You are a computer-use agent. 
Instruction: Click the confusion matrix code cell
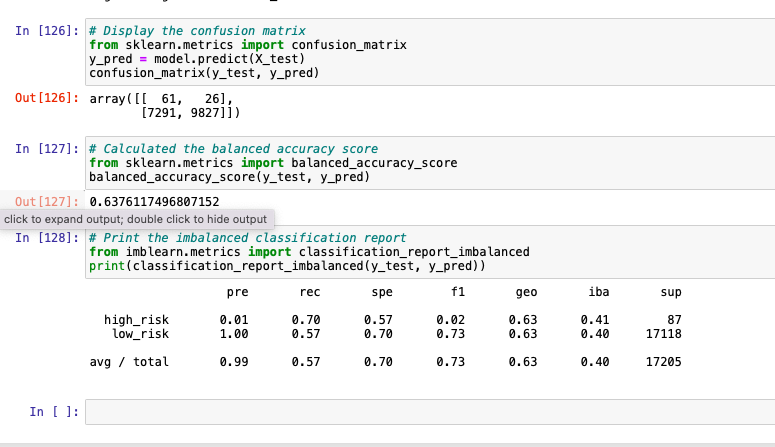tap(430, 52)
